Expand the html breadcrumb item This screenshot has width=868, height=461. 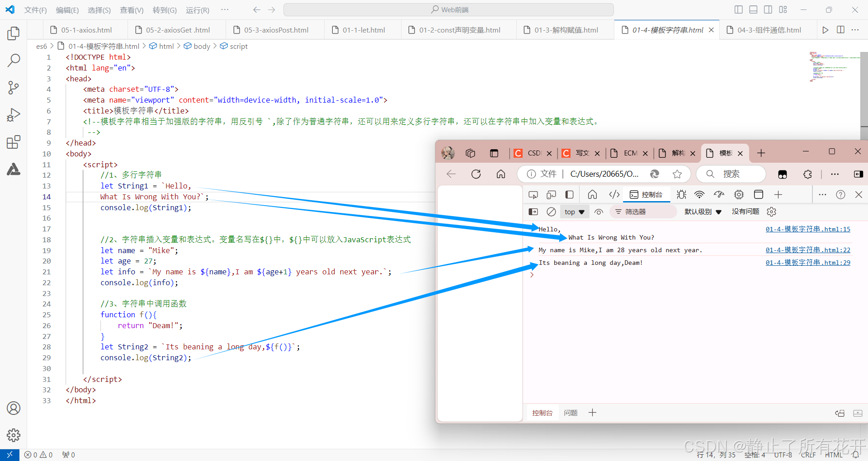point(161,46)
